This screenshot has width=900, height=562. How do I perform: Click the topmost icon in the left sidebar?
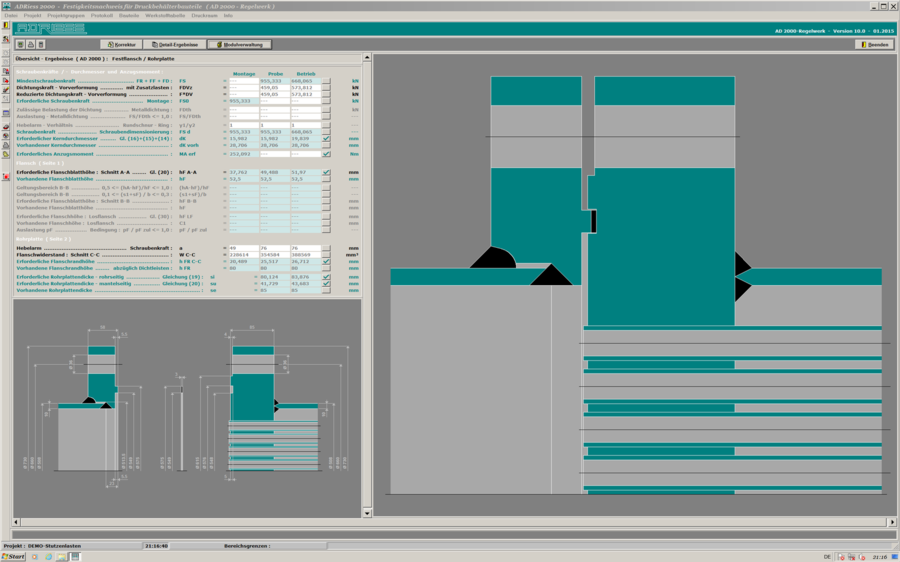pos(6,27)
